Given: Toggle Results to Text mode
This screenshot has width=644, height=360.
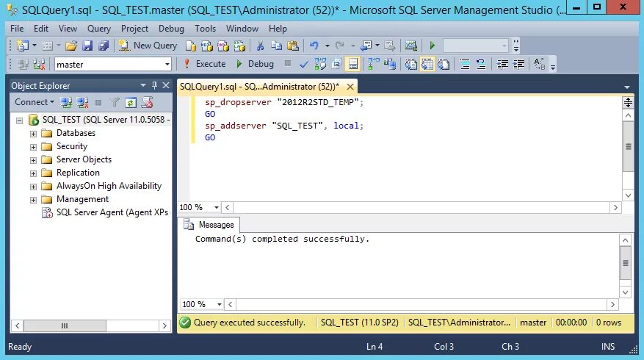Looking at the screenshot, I should (410, 64).
